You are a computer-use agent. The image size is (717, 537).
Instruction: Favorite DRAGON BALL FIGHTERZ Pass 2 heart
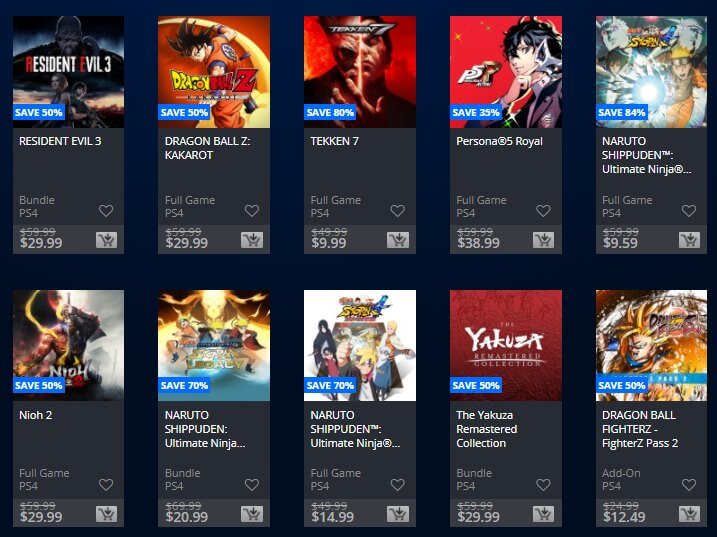point(689,485)
